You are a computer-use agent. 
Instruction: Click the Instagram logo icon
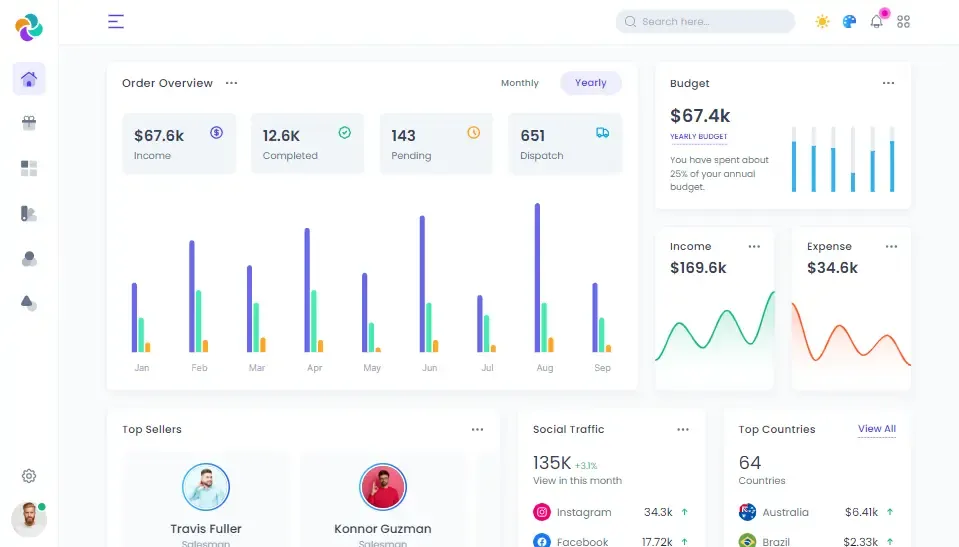click(x=542, y=512)
